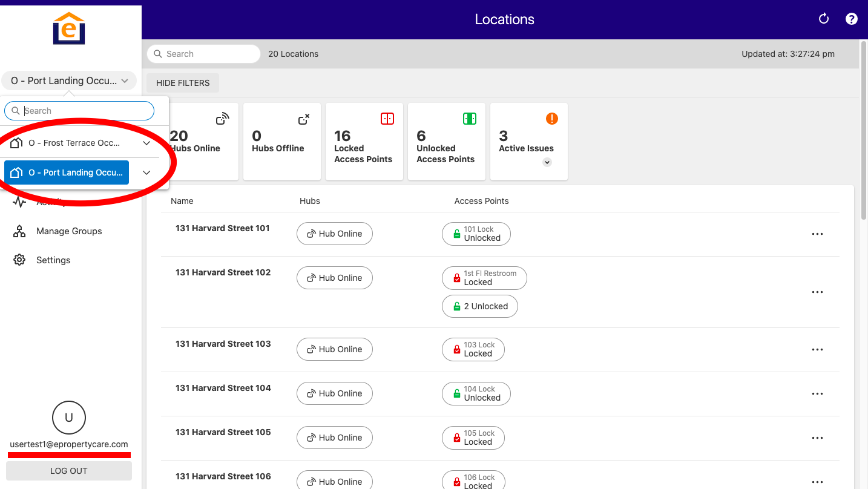Click the user avatar circle U
Viewport: 868px width, 489px height.
(x=69, y=418)
